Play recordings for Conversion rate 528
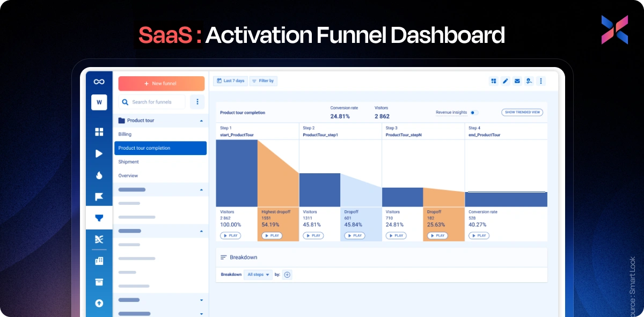 [479, 235]
